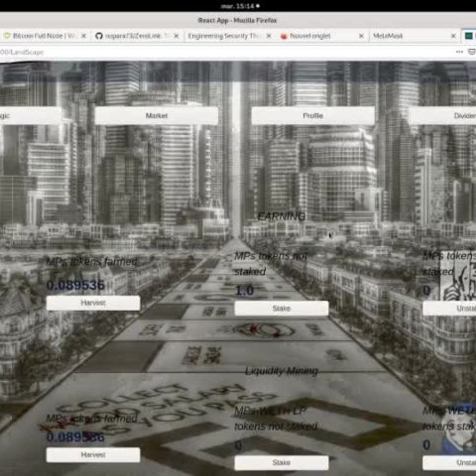This screenshot has width=476, height=476.
Task: Stake the unstaked MPs tokens
Action: (x=282, y=308)
